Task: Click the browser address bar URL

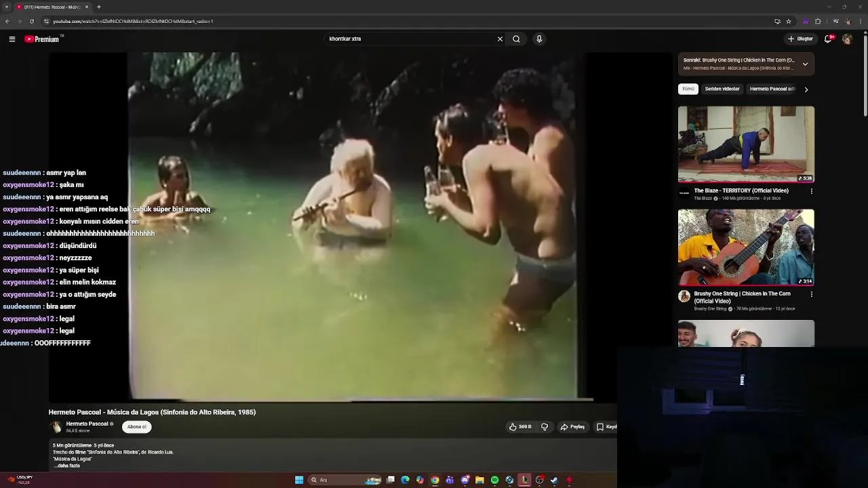Action: (133, 21)
